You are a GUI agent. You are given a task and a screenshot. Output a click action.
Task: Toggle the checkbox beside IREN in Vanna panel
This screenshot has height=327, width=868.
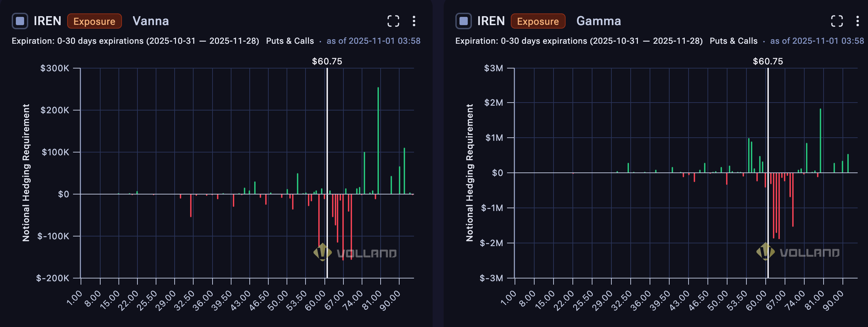[x=20, y=21]
